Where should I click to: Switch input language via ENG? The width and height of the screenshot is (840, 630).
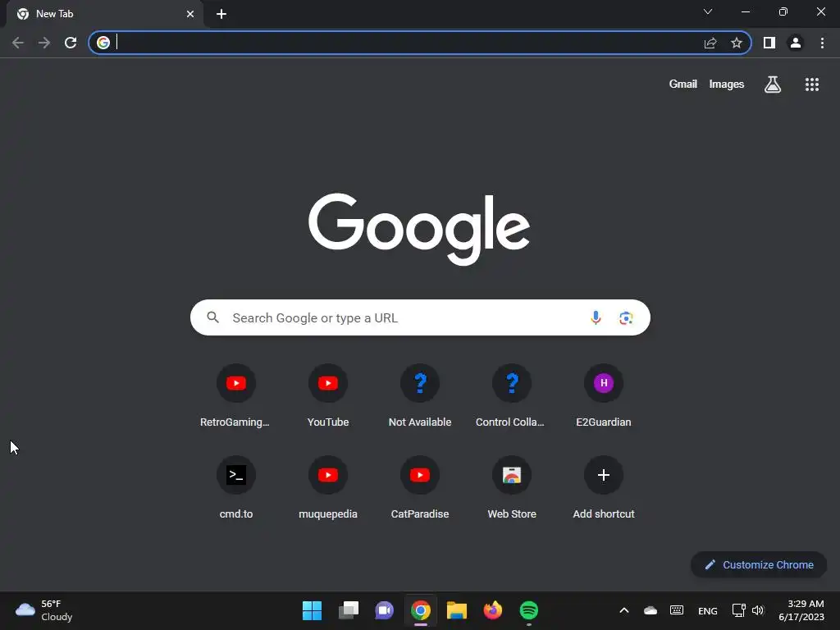(708, 610)
